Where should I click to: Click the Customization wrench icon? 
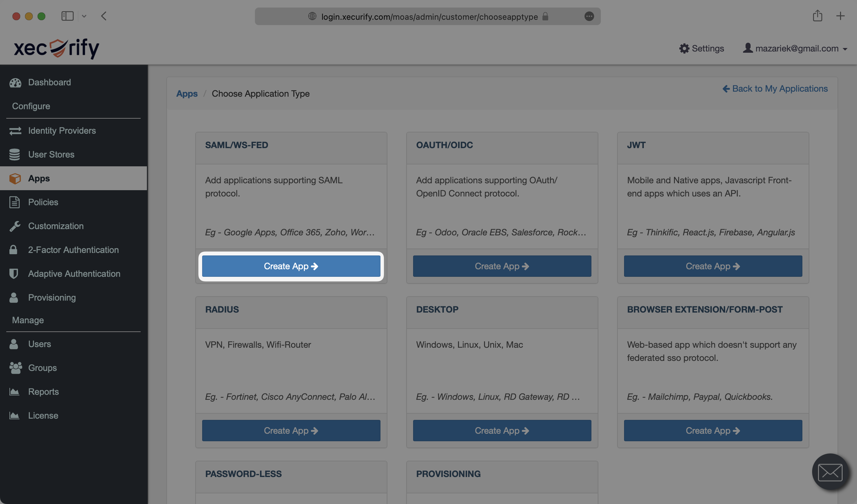click(x=15, y=226)
